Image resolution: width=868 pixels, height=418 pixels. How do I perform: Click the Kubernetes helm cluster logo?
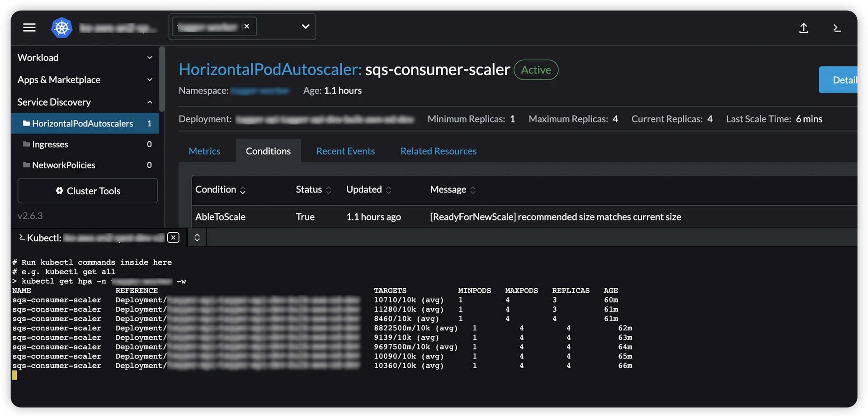pos(62,28)
